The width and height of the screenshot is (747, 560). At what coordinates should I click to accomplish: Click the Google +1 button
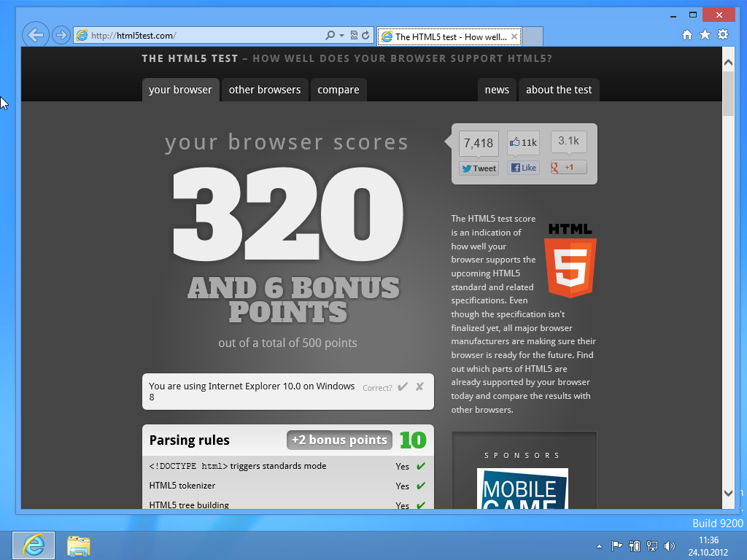pyautogui.click(x=568, y=167)
